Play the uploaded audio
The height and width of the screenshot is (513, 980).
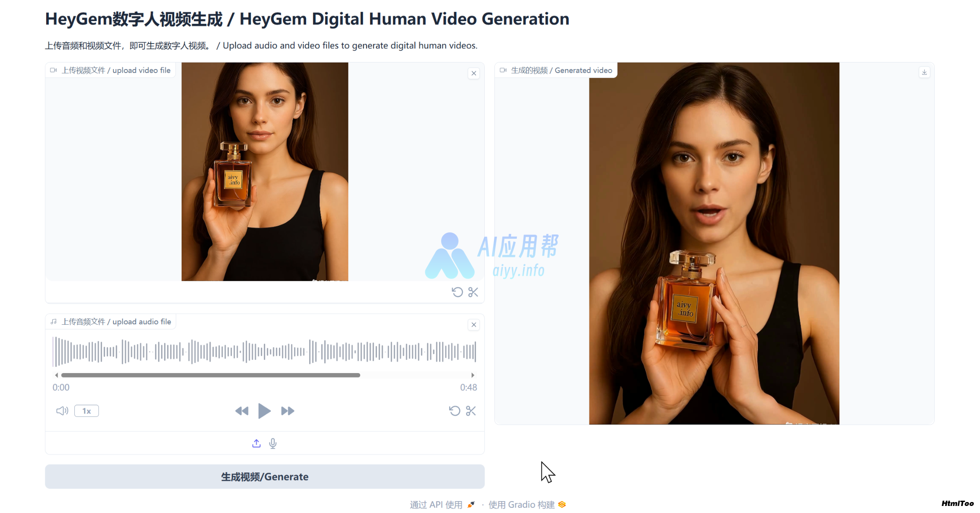pyautogui.click(x=264, y=411)
